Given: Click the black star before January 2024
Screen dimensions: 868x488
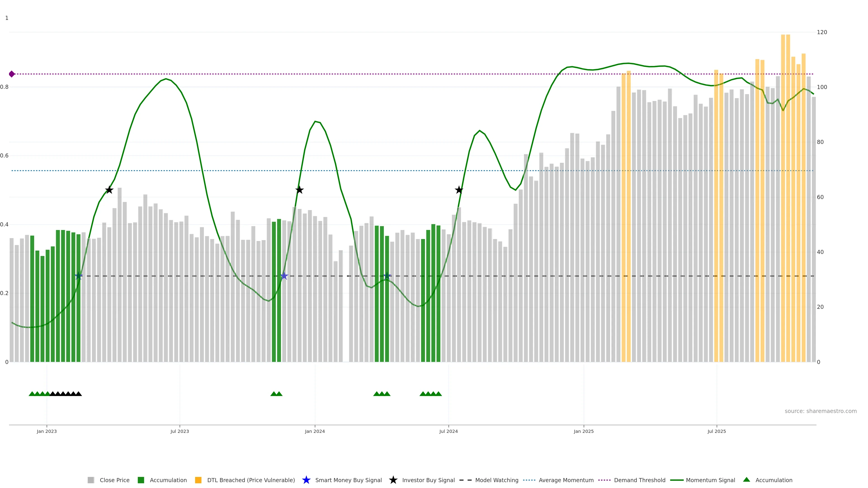Looking at the screenshot, I should tap(299, 190).
